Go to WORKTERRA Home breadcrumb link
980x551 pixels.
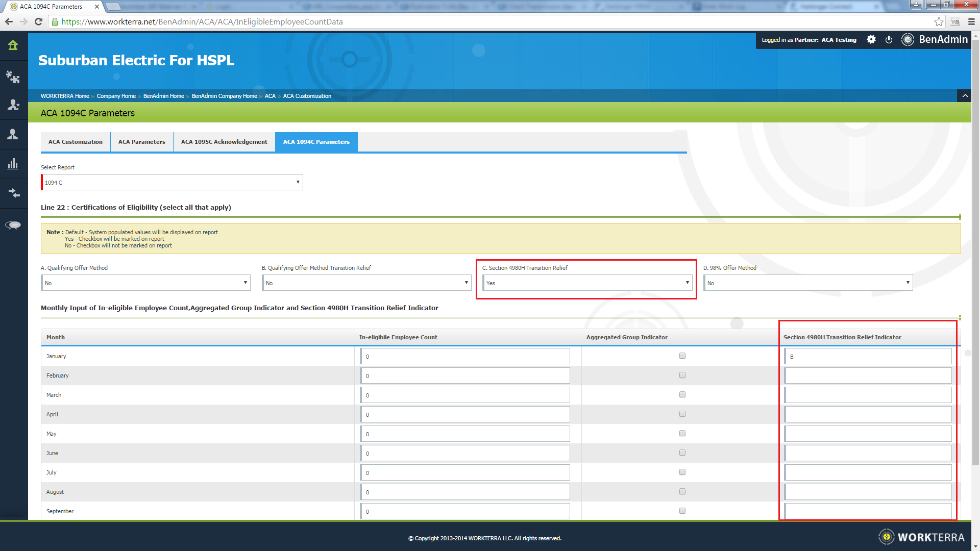pos(65,96)
